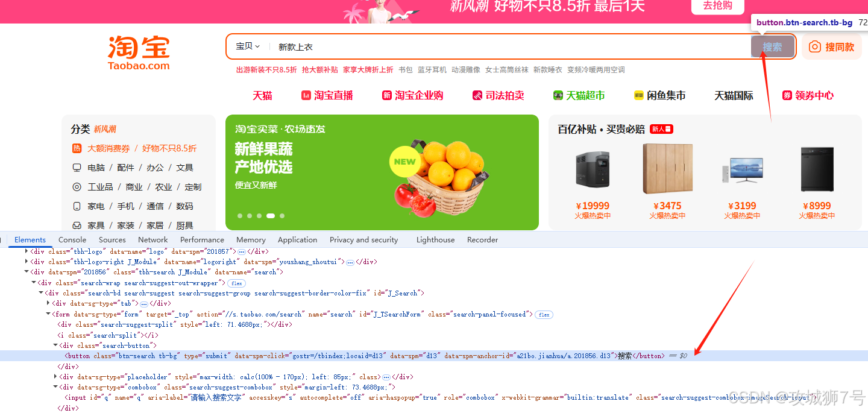Open the ¥3475 wardrobe product

click(667, 182)
